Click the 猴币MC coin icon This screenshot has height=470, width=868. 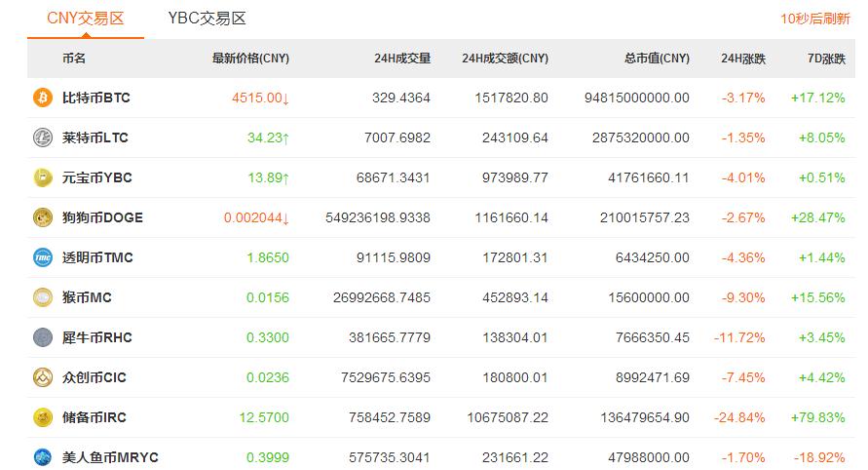pyautogui.click(x=43, y=297)
